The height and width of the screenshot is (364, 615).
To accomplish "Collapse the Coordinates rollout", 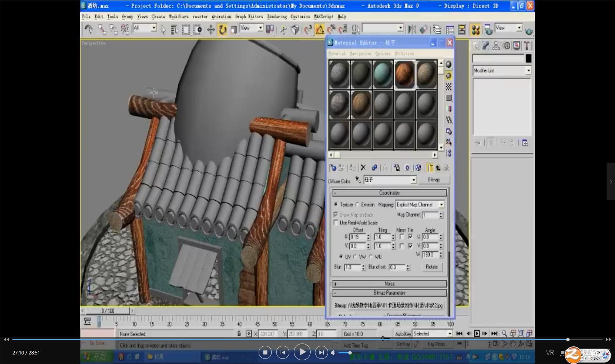I will [x=389, y=193].
